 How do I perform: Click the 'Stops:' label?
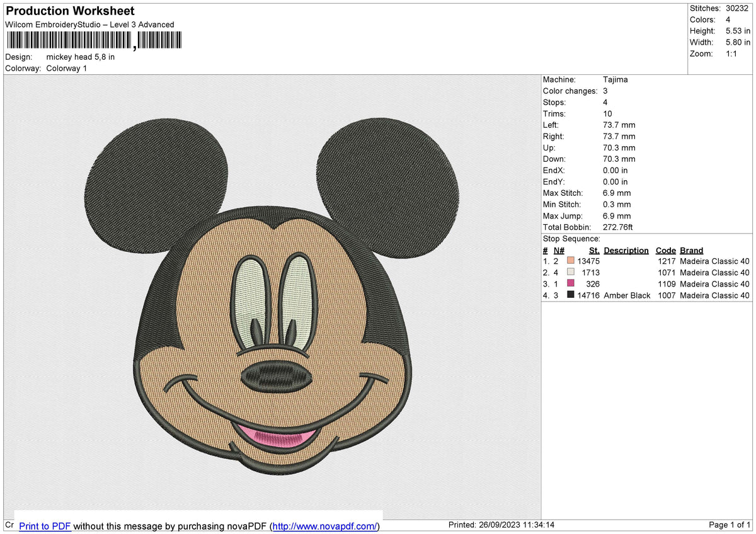[554, 102]
